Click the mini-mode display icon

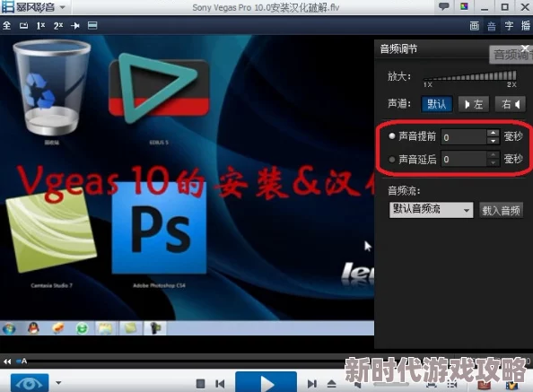click(x=92, y=25)
